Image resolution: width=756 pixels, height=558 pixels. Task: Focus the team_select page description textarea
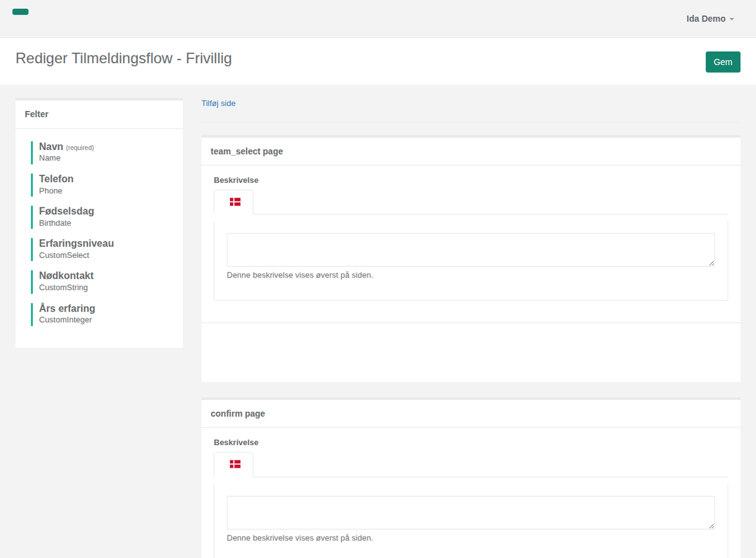click(471, 250)
